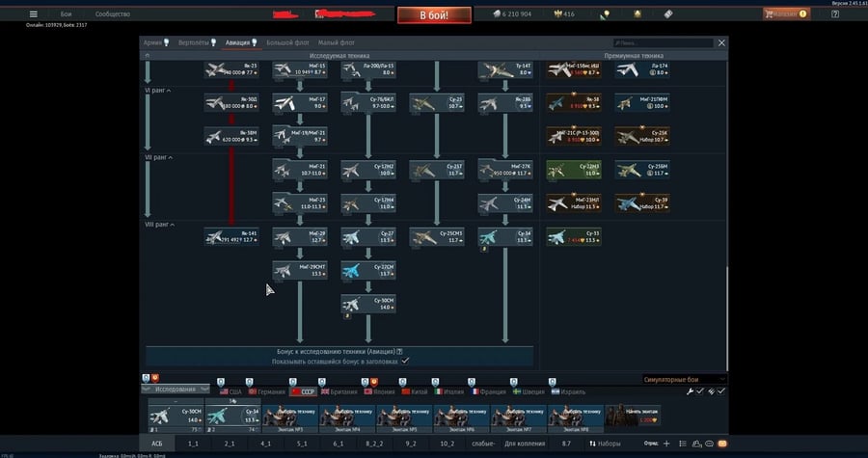Toggle the first checkbox beside wrench icon
The width and height of the screenshot is (868, 458).
pos(700,391)
